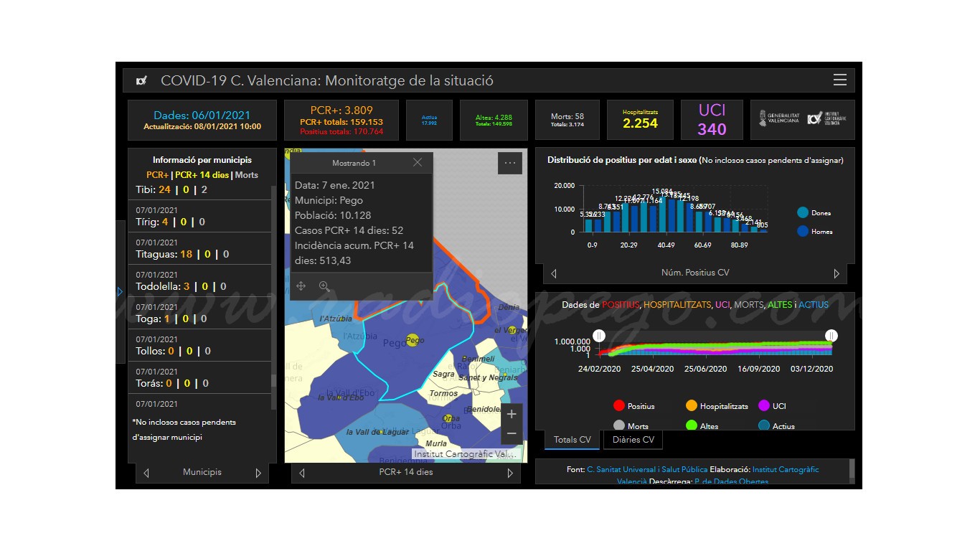Click the UCI 340 indicator

712,120
